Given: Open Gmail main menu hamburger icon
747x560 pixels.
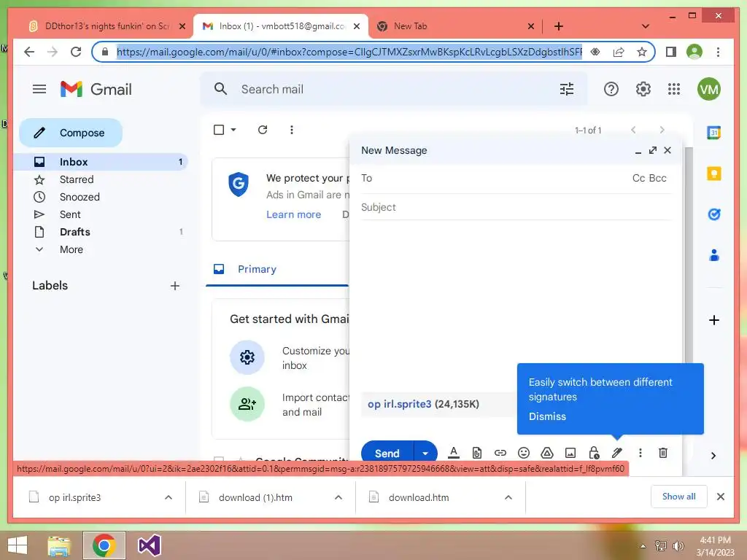Looking at the screenshot, I should 39,89.
